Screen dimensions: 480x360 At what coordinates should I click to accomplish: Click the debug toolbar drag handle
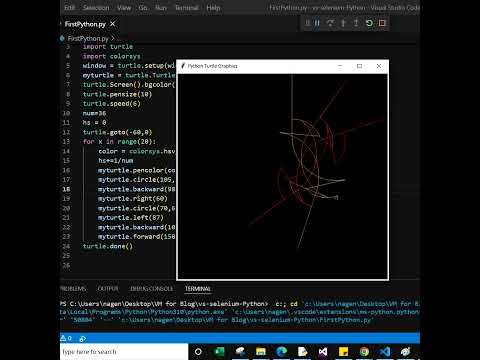(307, 23)
